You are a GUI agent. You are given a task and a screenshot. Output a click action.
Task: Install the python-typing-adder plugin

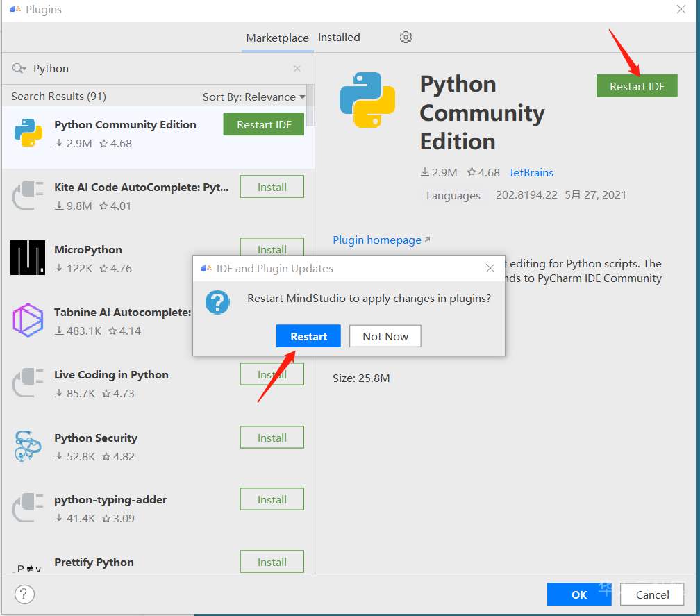click(272, 499)
